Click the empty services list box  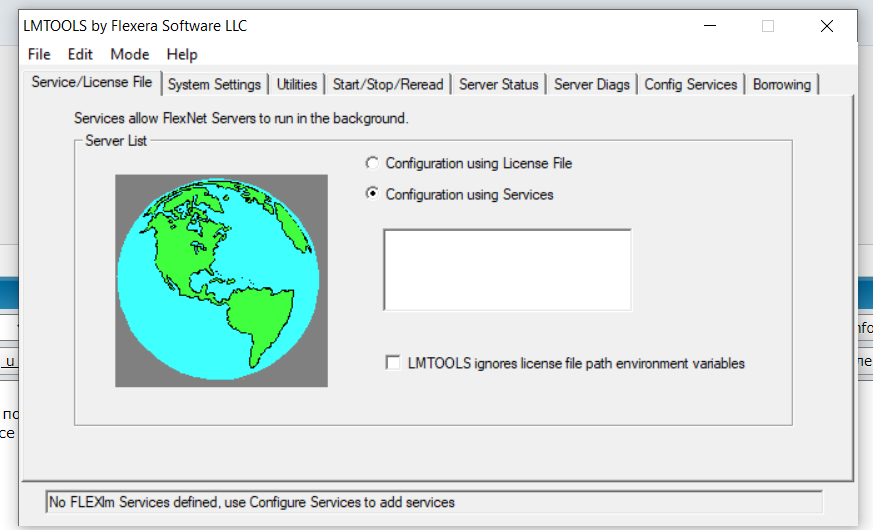coord(507,270)
